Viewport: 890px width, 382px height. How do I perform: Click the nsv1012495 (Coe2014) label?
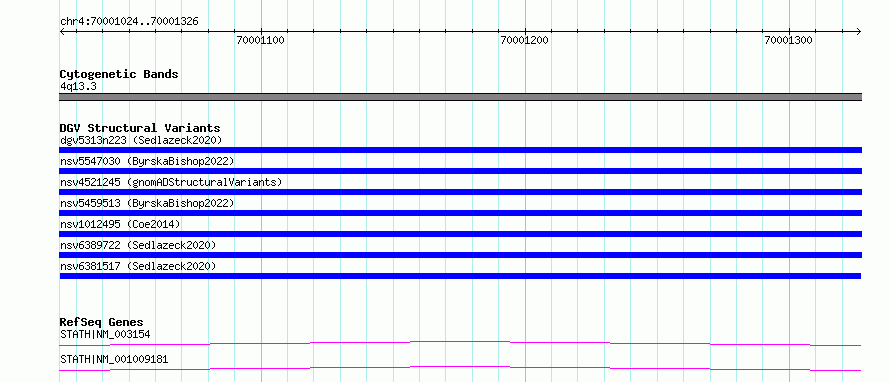(x=120, y=224)
